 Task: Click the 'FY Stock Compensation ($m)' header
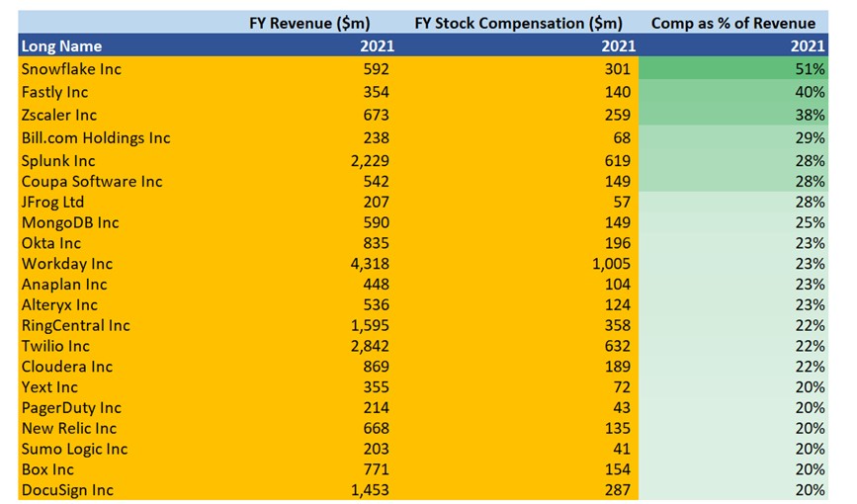(518, 24)
